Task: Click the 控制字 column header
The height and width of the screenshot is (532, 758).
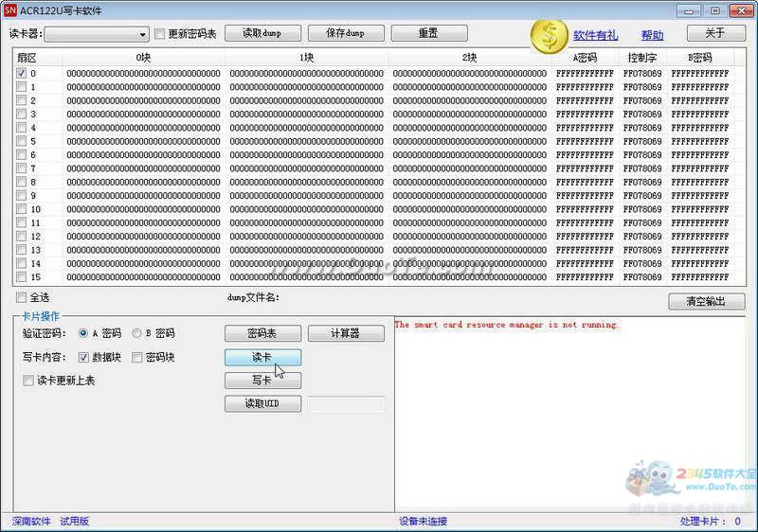Action: (642, 58)
